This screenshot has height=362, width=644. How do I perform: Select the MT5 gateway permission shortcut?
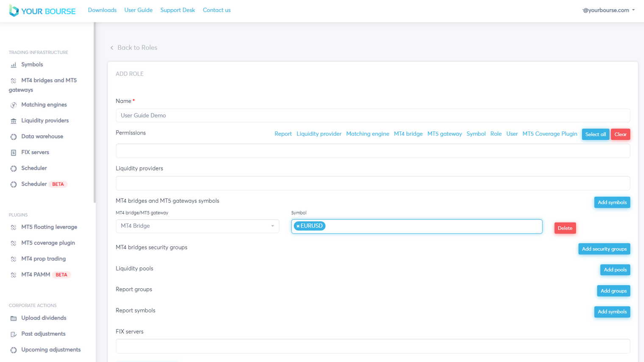[x=444, y=134]
